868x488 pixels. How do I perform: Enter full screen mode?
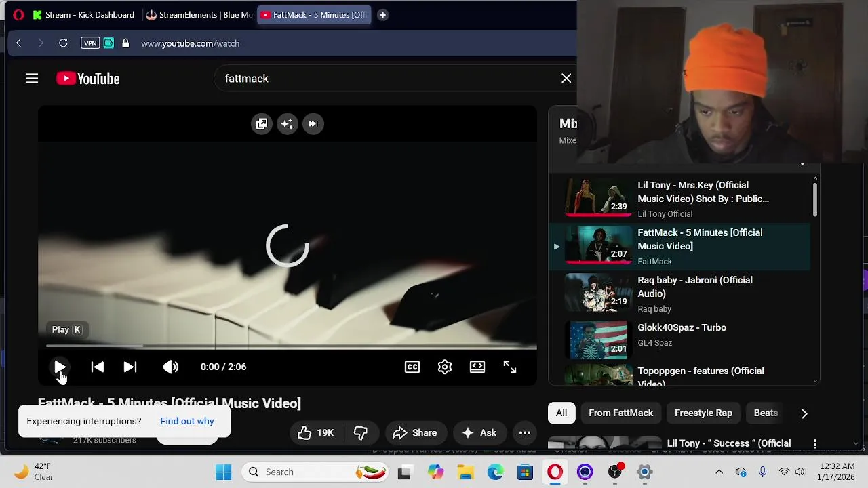point(510,367)
